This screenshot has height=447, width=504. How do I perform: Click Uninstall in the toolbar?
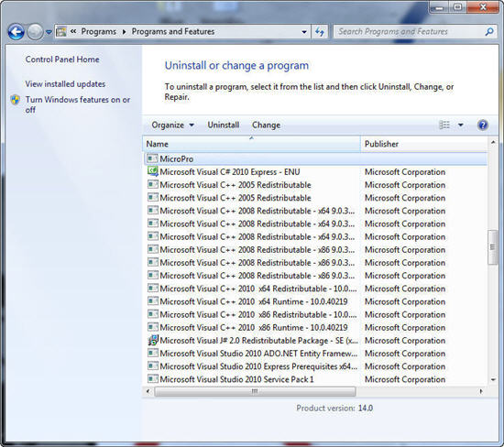pos(224,125)
